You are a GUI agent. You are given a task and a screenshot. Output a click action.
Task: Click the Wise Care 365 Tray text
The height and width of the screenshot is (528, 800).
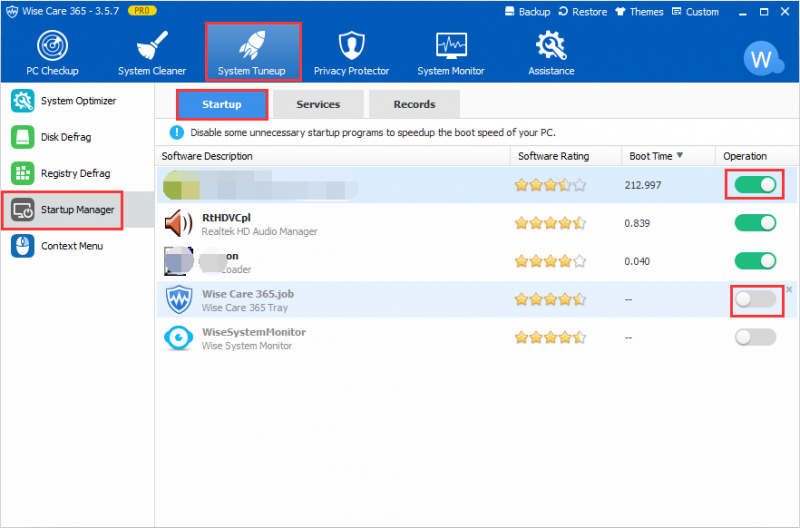click(245, 308)
